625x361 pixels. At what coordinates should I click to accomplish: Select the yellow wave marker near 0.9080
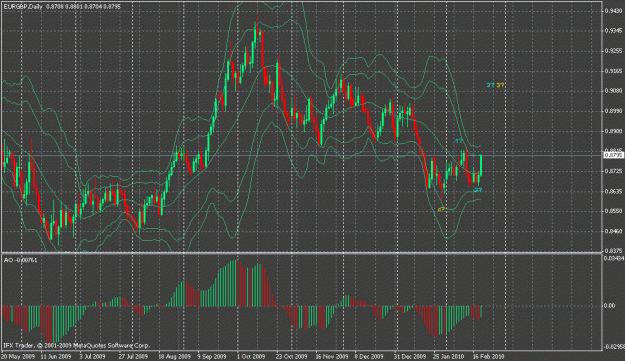pos(501,85)
